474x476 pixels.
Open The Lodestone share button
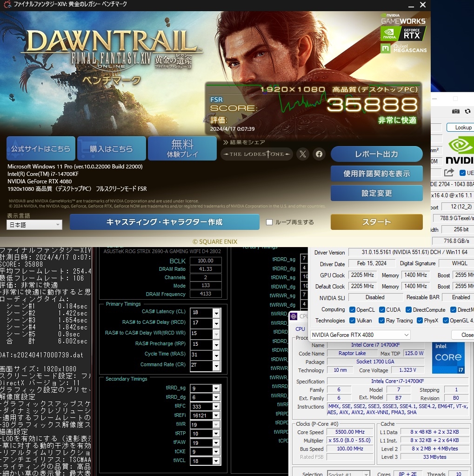pos(257,154)
